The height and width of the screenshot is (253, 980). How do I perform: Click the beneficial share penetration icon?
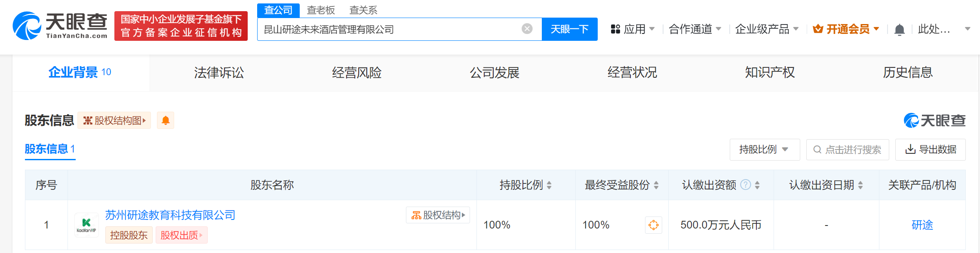click(653, 225)
